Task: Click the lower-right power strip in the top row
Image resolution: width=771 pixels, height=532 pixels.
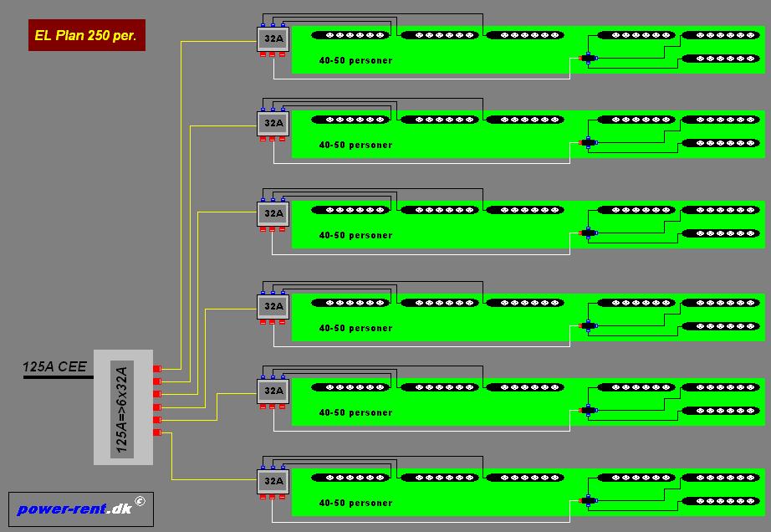Action: [x=721, y=59]
